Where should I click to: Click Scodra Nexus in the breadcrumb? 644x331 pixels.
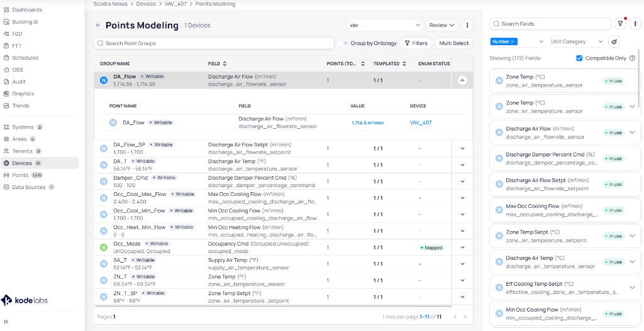(111, 4)
